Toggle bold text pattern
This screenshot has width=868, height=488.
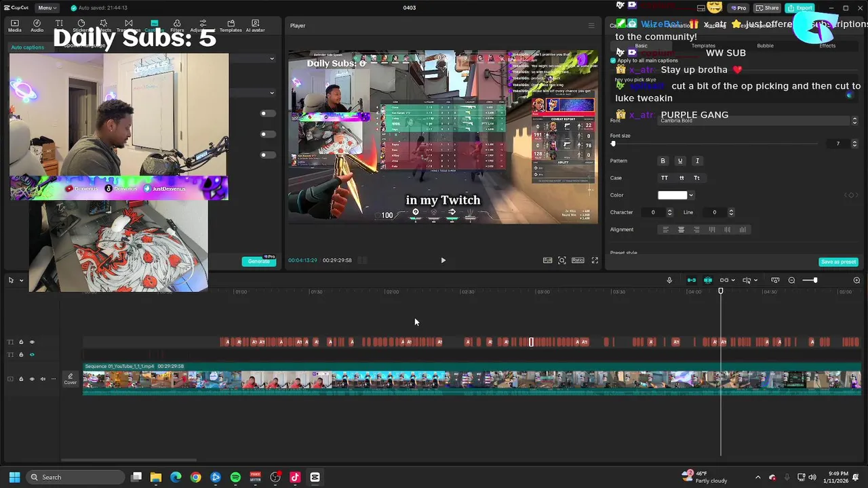click(x=663, y=161)
